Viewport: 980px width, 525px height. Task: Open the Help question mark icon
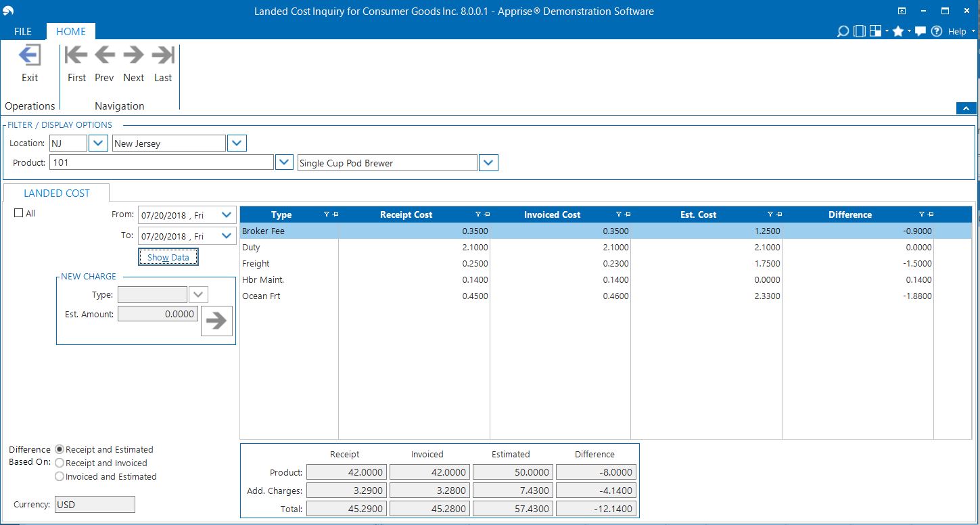click(x=937, y=31)
